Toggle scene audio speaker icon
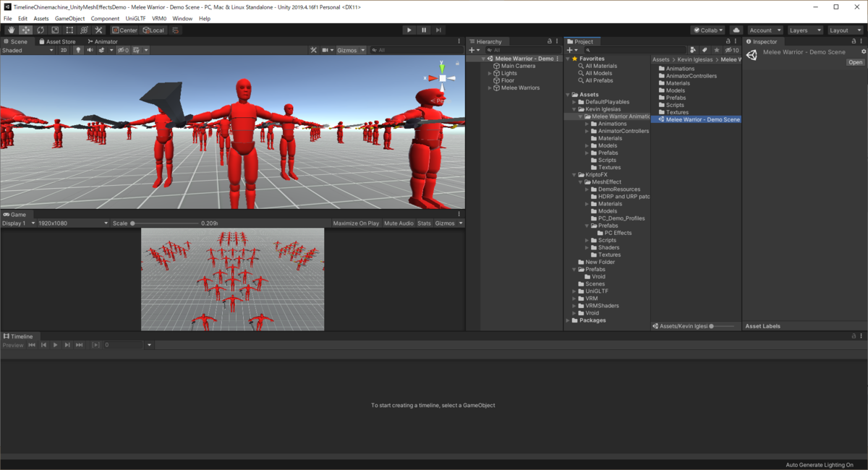The width and height of the screenshot is (868, 470). (90, 51)
